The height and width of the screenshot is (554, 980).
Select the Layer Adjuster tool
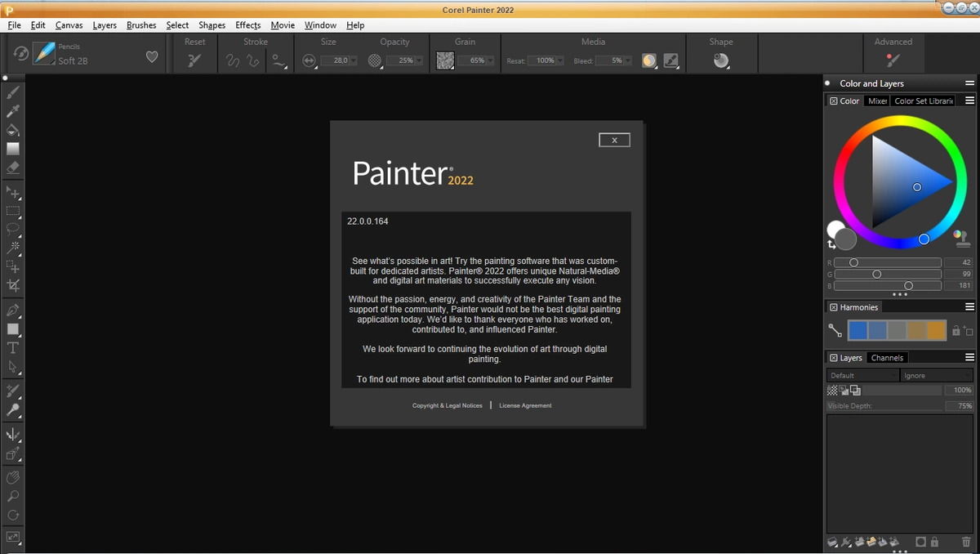tap(13, 192)
